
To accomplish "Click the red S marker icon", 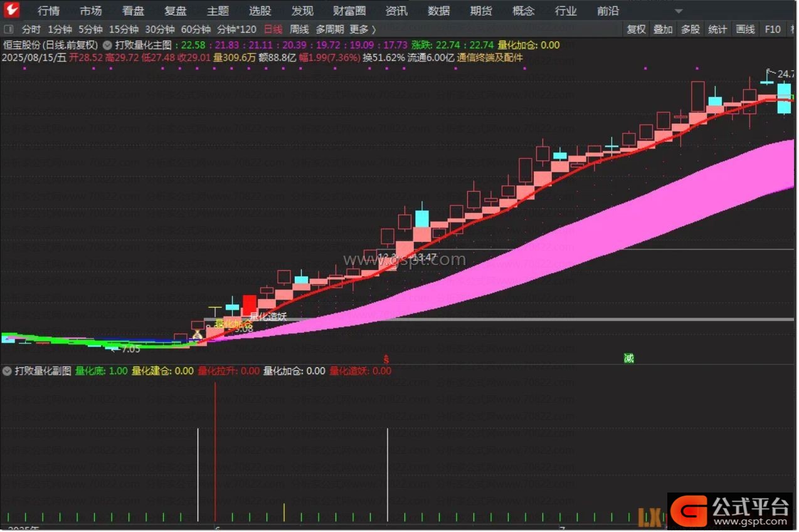I will [x=387, y=359].
